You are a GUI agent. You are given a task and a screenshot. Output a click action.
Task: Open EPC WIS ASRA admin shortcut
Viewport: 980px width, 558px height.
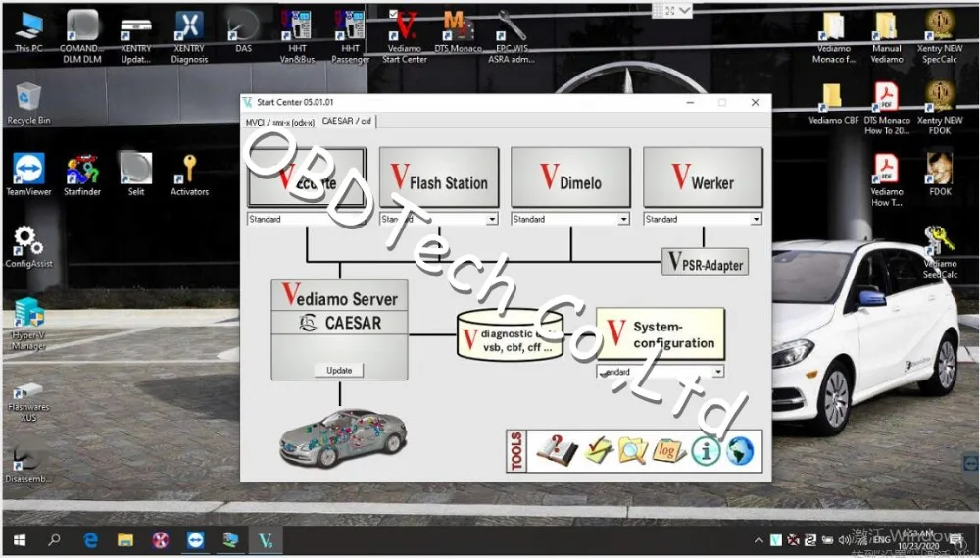[x=512, y=36]
